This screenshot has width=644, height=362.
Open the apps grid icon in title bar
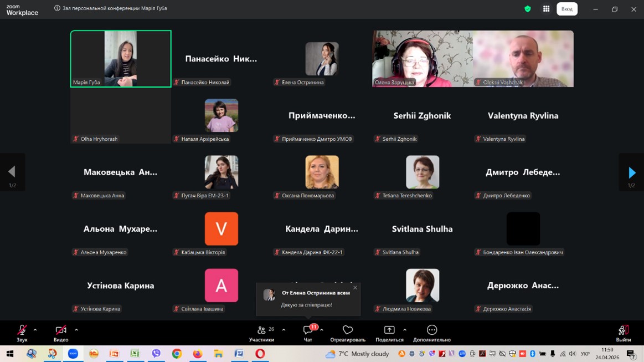click(x=546, y=9)
